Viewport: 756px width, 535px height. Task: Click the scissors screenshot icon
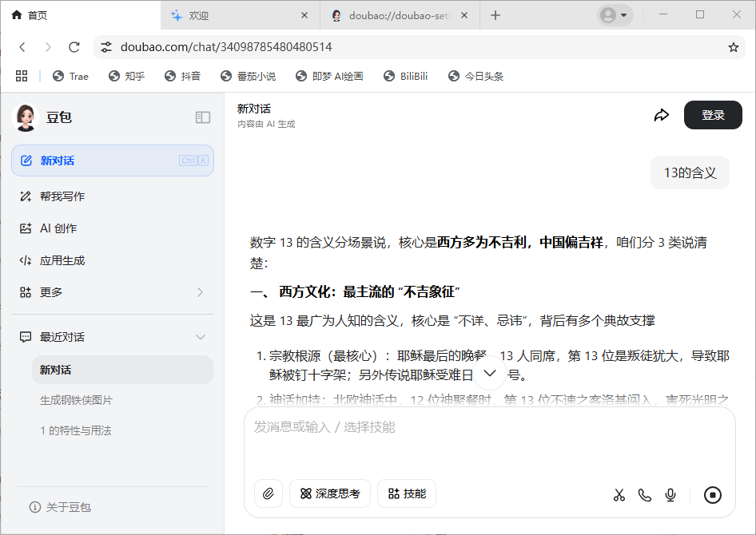tap(619, 494)
